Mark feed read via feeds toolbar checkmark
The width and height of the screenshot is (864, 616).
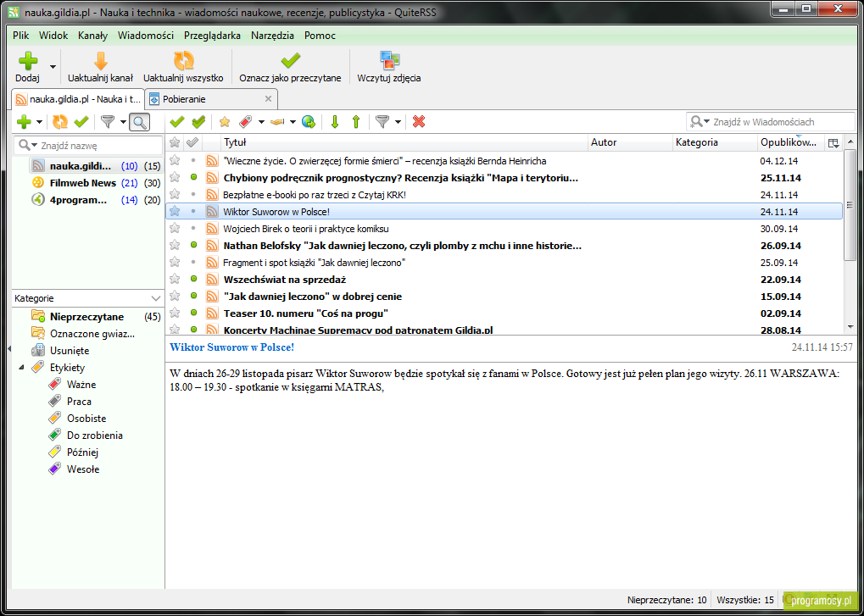click(x=81, y=122)
